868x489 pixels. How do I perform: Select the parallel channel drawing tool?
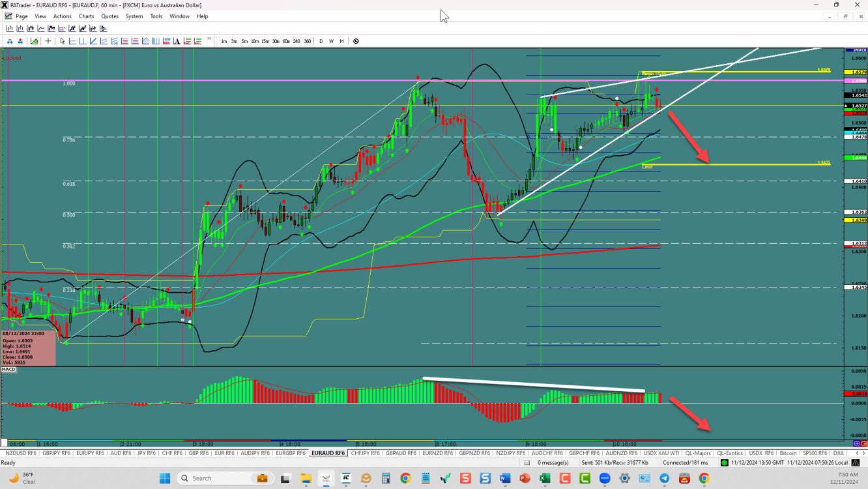coord(104,41)
